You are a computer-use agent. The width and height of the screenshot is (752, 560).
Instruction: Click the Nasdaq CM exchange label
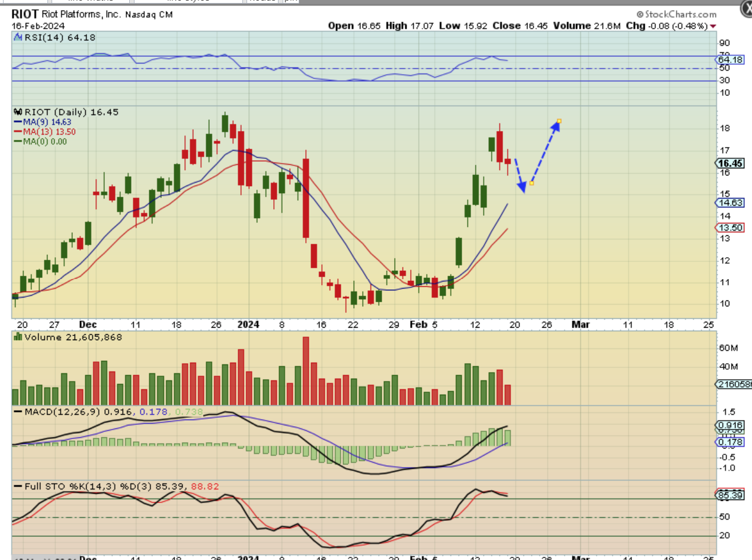click(x=148, y=14)
